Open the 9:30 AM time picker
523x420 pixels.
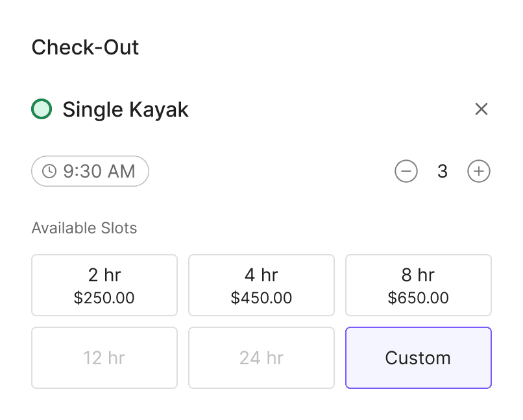point(90,171)
